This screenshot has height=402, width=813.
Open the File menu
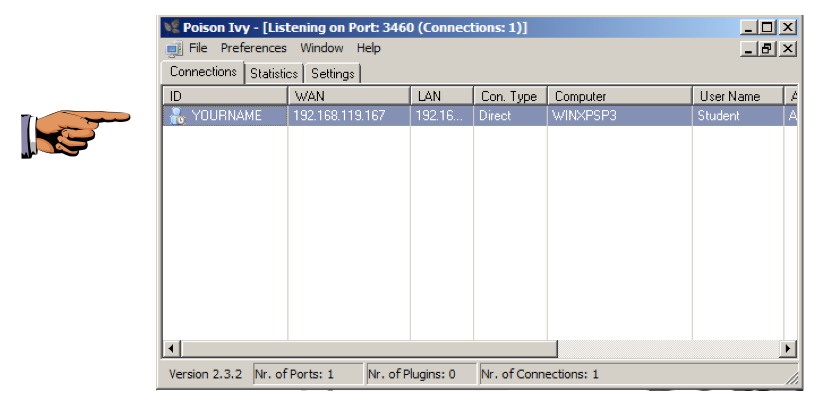click(198, 48)
